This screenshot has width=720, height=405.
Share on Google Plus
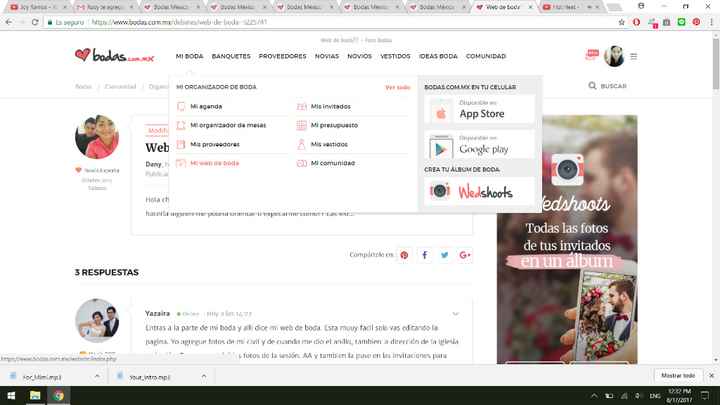tap(465, 255)
